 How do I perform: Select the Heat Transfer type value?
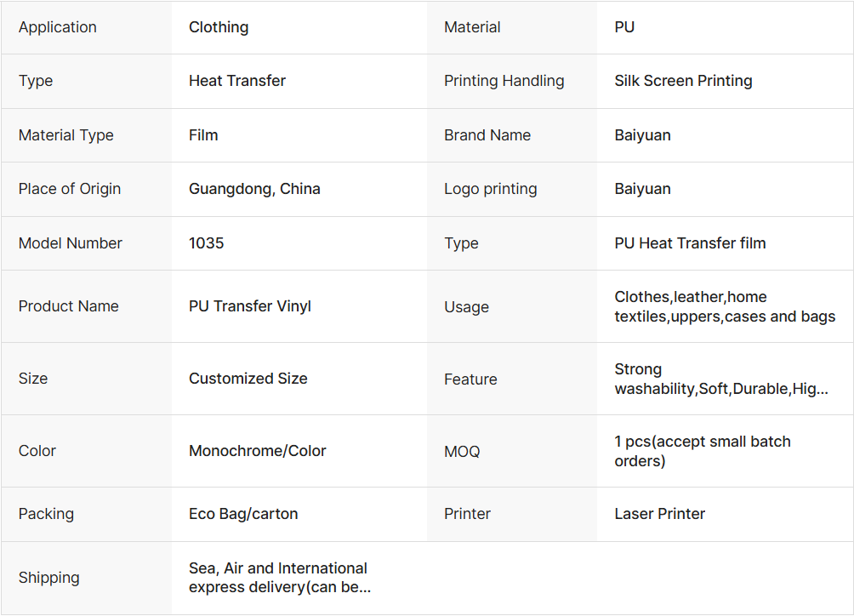pyautogui.click(x=237, y=81)
